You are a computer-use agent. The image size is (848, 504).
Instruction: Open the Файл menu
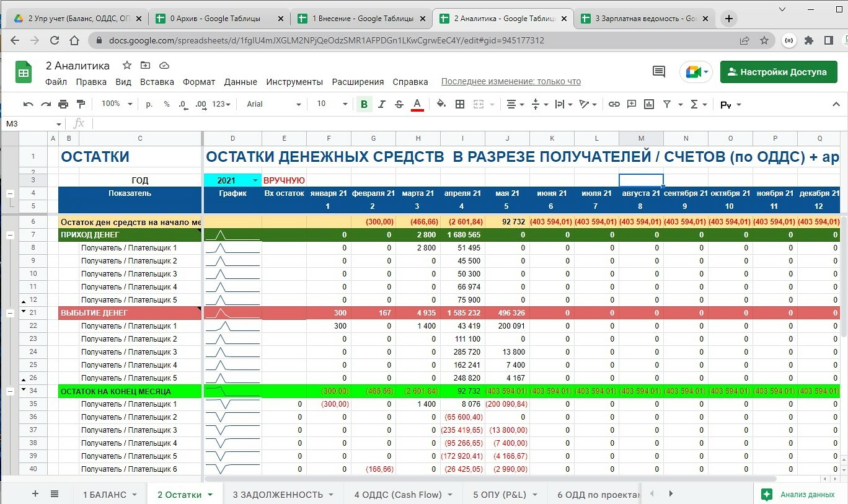click(56, 82)
